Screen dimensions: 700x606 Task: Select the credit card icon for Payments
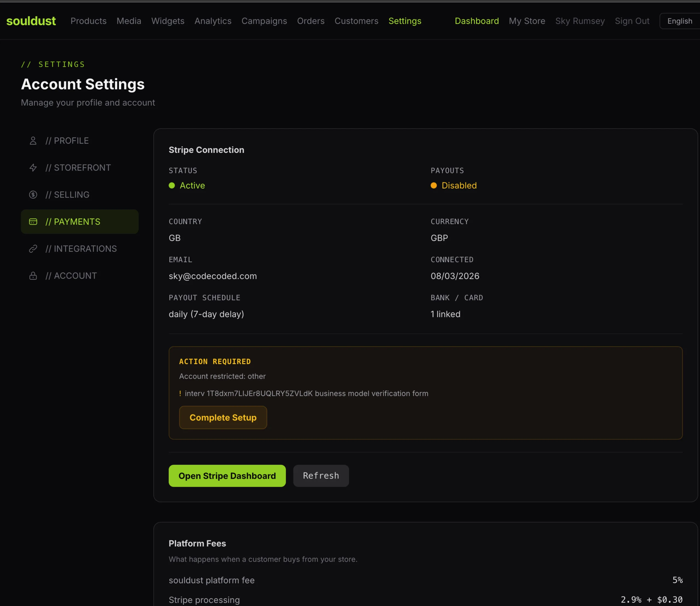click(33, 222)
